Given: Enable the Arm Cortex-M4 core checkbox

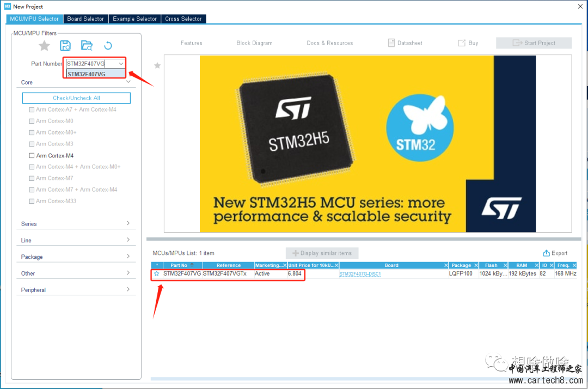Looking at the screenshot, I should click(32, 156).
